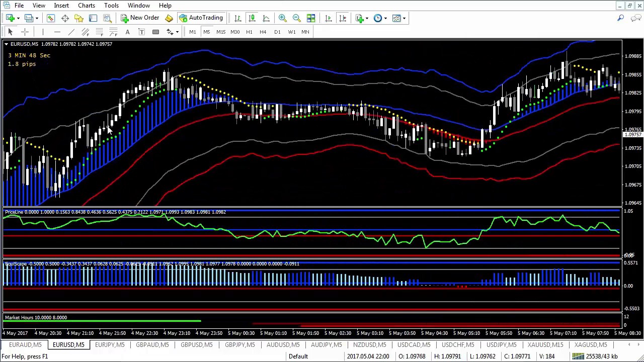Viewport: 644px width, 362px height.
Task: Expand the new chart dropdown arrow
Action: 18,19
